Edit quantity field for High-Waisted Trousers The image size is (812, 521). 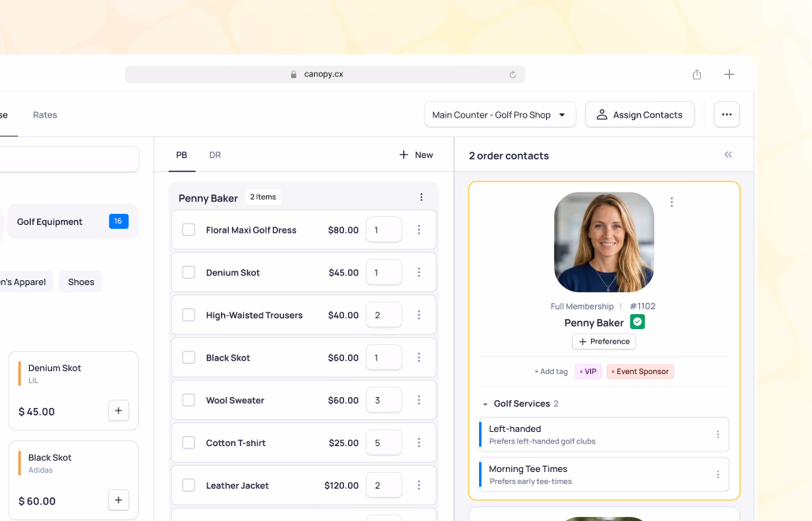coord(384,315)
